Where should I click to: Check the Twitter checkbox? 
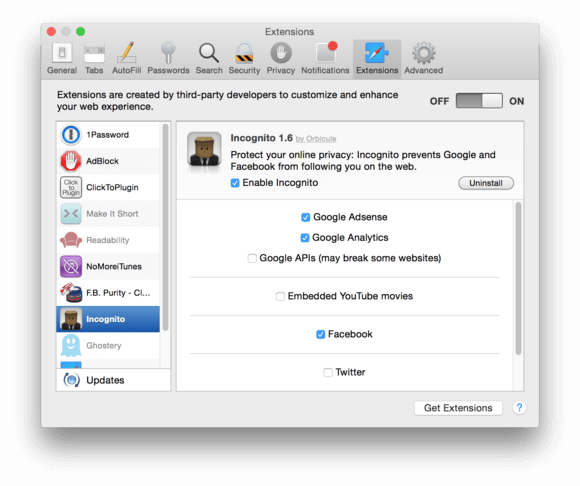[x=328, y=372]
